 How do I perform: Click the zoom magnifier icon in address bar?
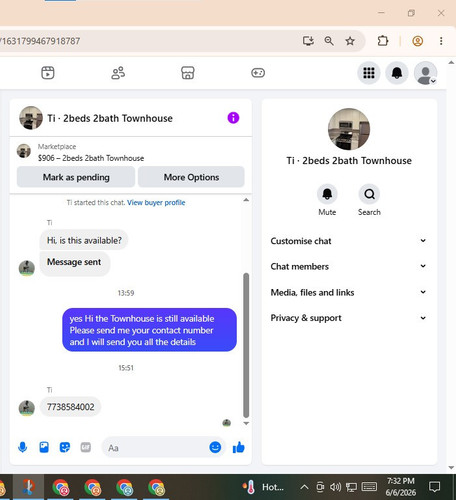click(x=329, y=41)
